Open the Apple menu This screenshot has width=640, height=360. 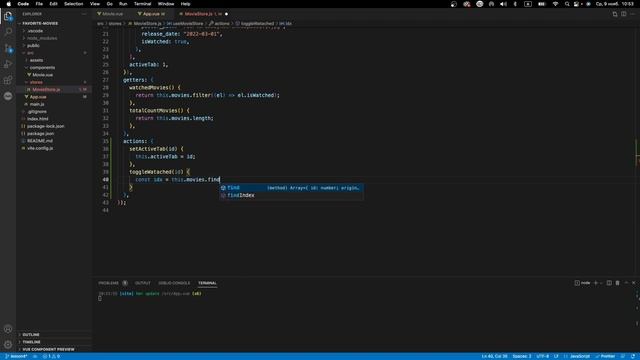tap(8, 4)
